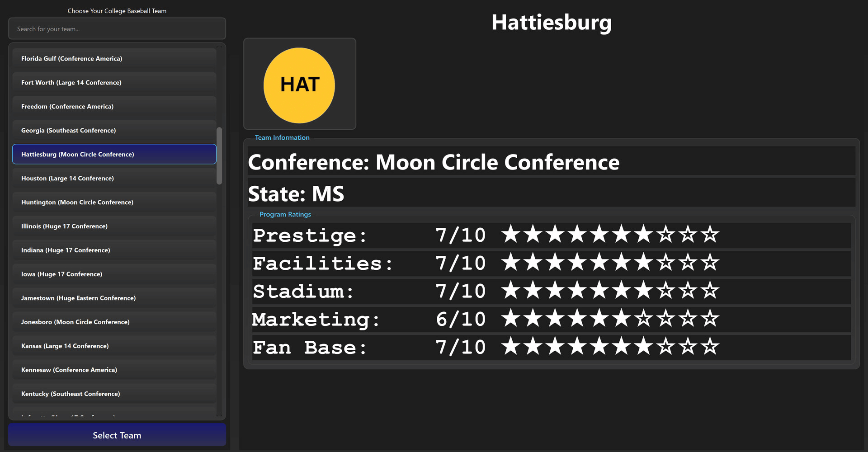This screenshot has height=452, width=868.
Task: Click the yellow HAT team logo
Action: 299,85
